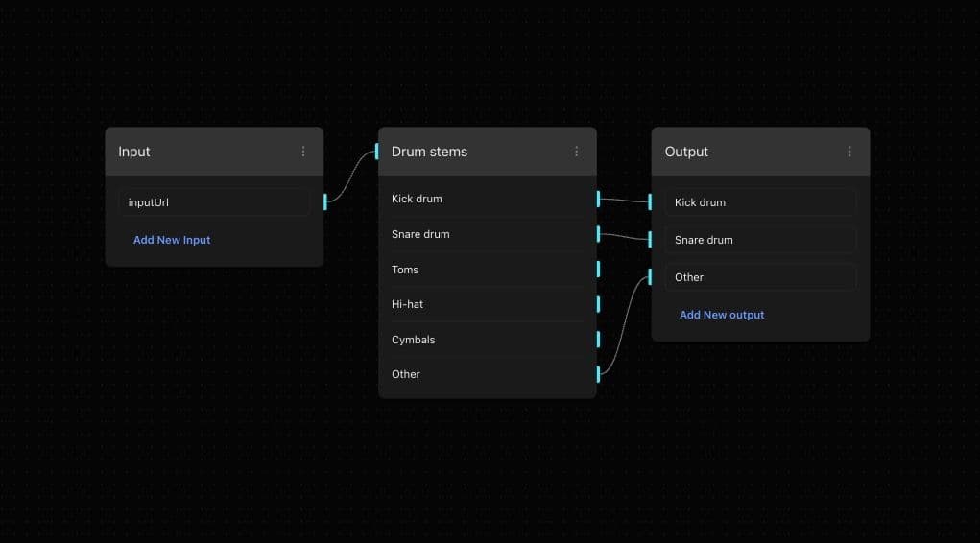Open the Drum stems node options menu
The width and height of the screenshot is (980, 543).
576,152
